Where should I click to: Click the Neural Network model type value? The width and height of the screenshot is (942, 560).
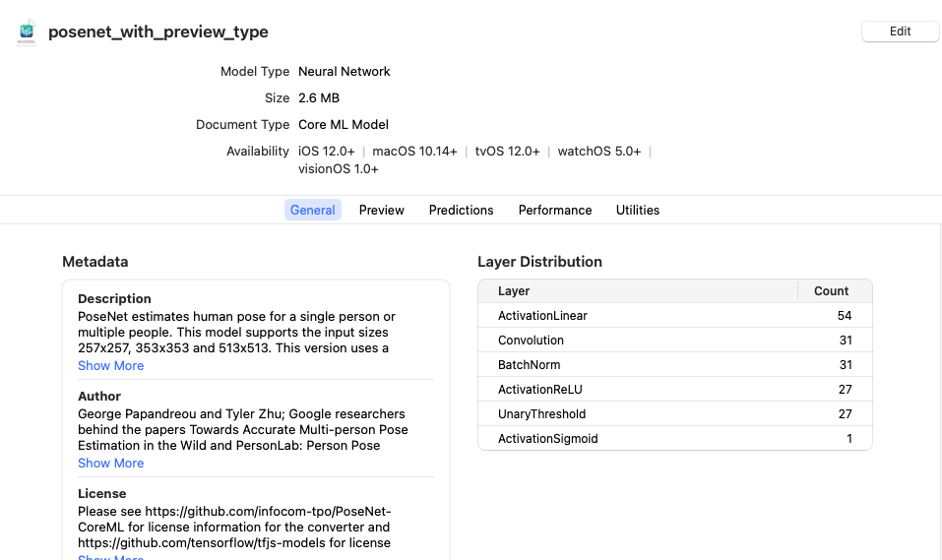[x=345, y=72]
